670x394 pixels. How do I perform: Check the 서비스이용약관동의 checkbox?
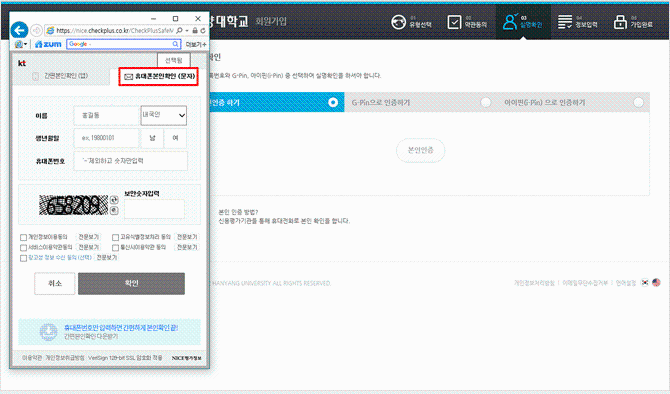click(x=24, y=247)
